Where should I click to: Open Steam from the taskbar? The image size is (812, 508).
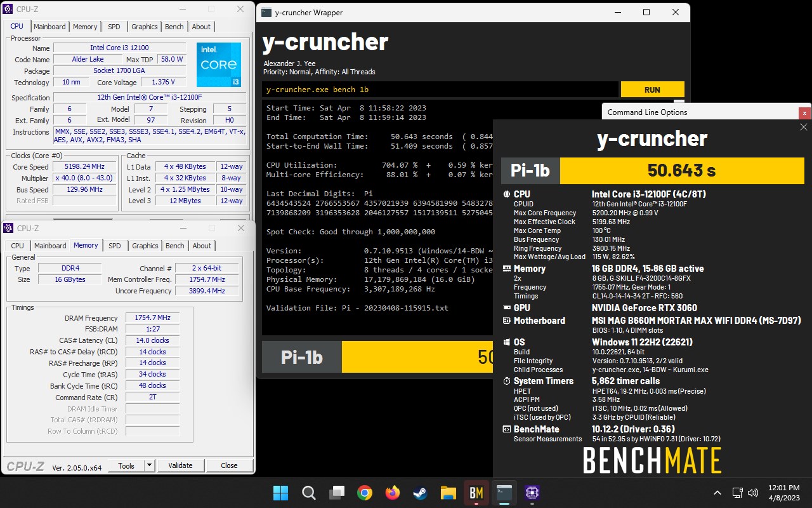[421, 492]
